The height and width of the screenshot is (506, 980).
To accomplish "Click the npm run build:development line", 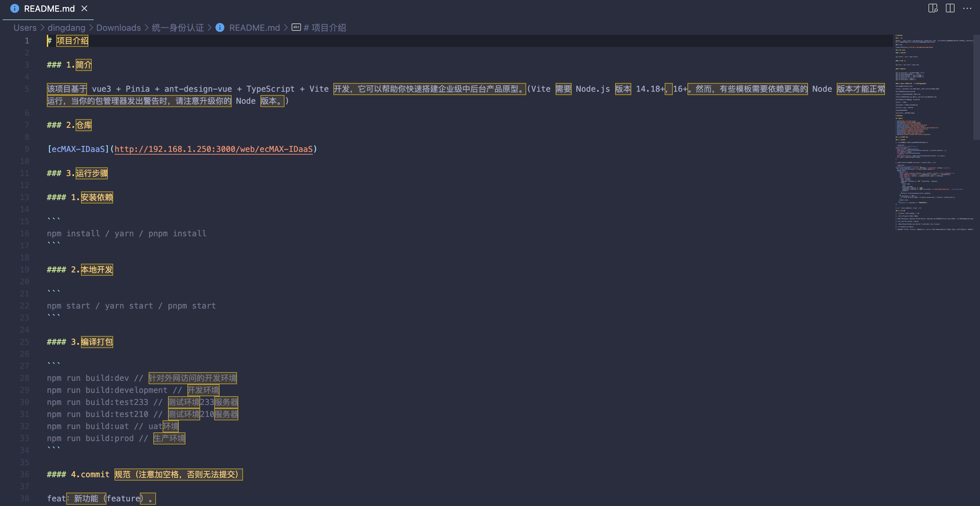I will (133, 390).
